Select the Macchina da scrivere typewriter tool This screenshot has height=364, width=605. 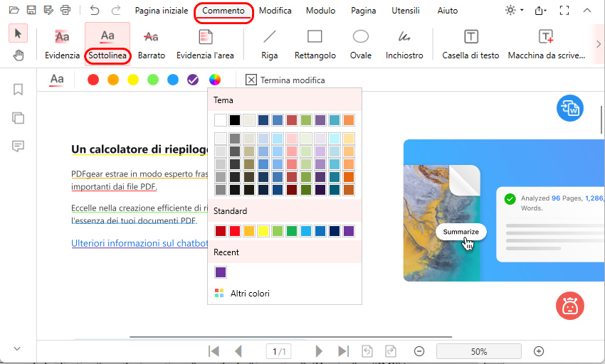tap(547, 44)
